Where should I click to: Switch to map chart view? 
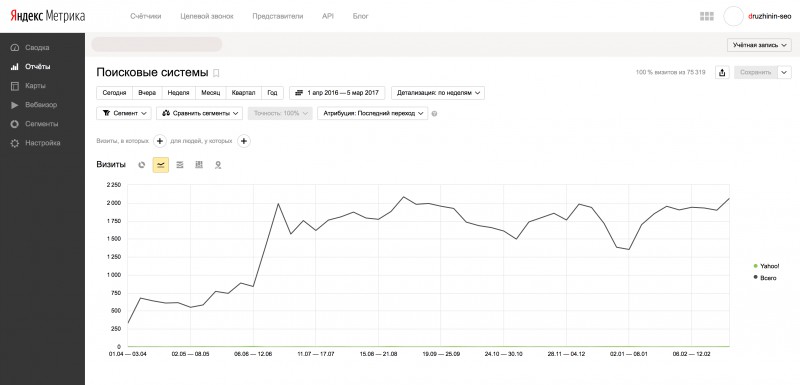tap(218, 165)
